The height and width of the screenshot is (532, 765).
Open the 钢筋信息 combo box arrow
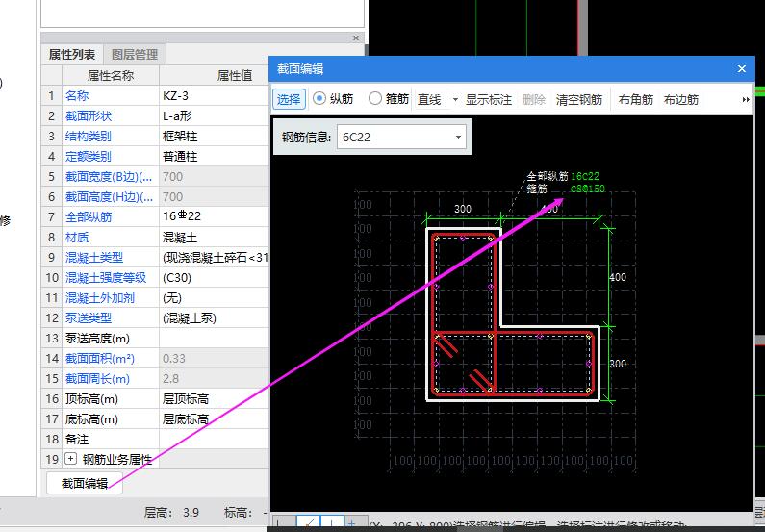[458, 137]
